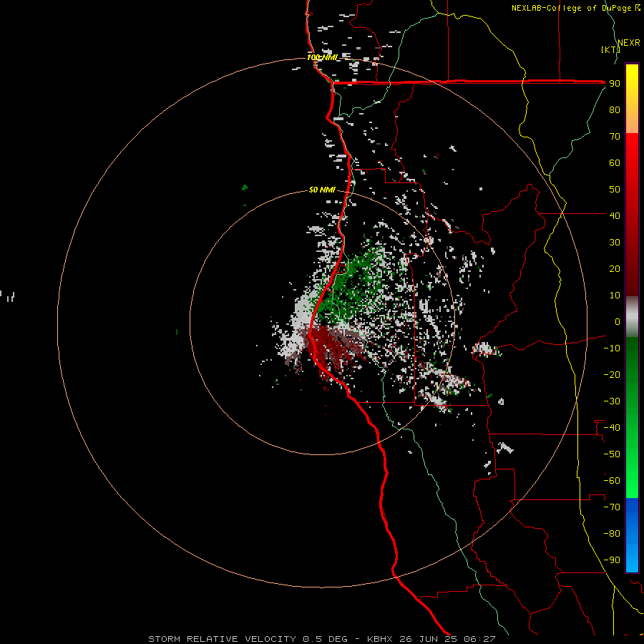Click the blue bottom segment of color bar
The height and width of the screenshot is (644, 644).
(632, 535)
